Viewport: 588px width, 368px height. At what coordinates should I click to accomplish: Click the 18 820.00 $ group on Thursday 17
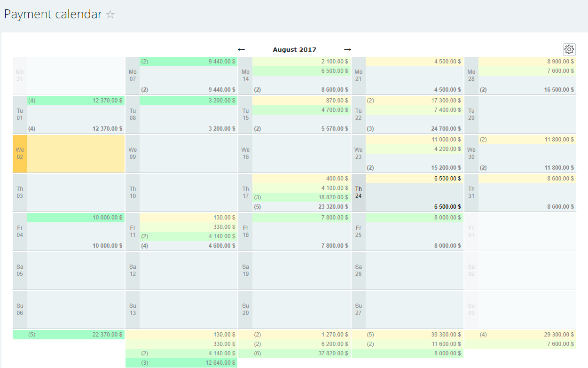click(301, 197)
